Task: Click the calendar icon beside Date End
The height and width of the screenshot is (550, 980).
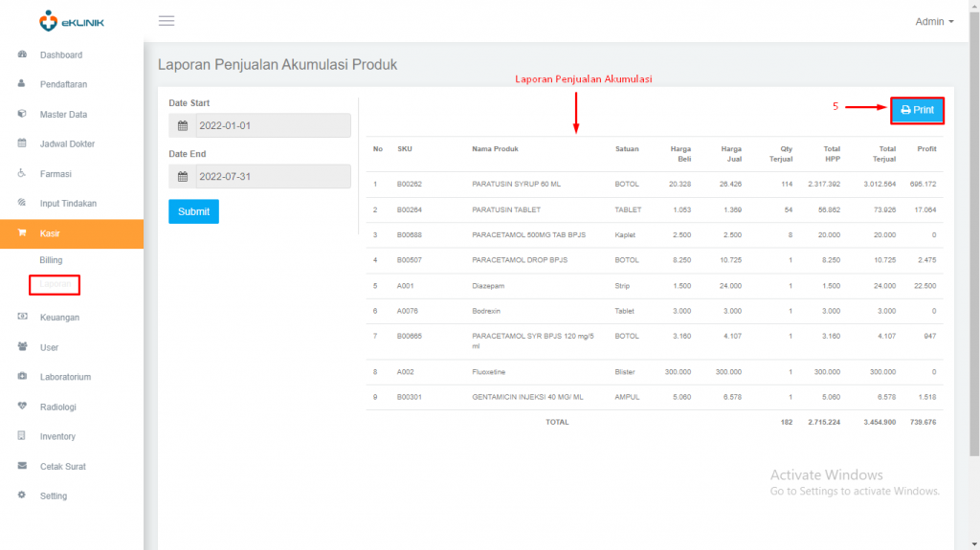Action: click(x=182, y=177)
